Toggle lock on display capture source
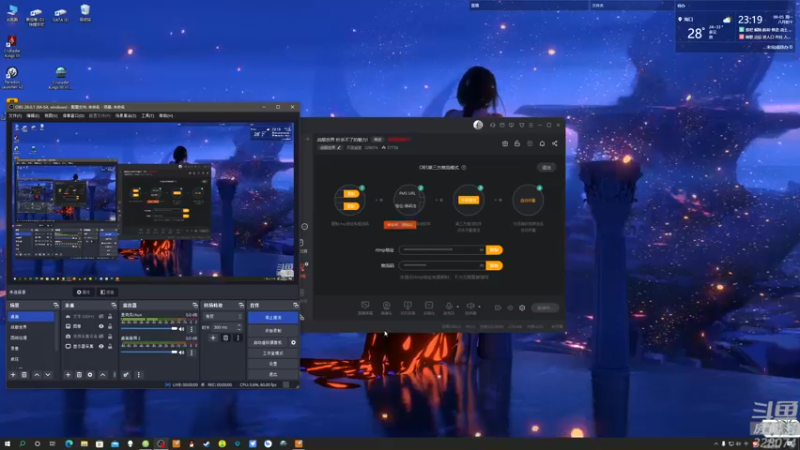Viewport: 800px width, 450px height. [x=110, y=346]
